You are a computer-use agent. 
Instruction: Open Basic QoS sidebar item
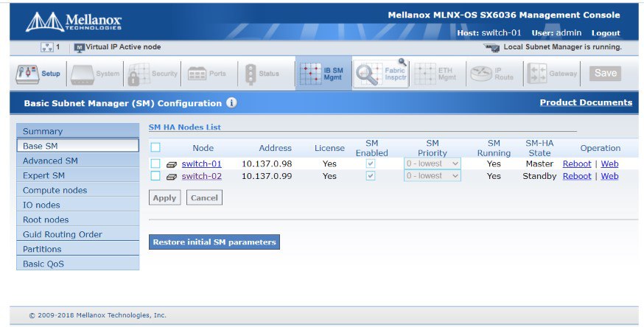click(x=77, y=264)
